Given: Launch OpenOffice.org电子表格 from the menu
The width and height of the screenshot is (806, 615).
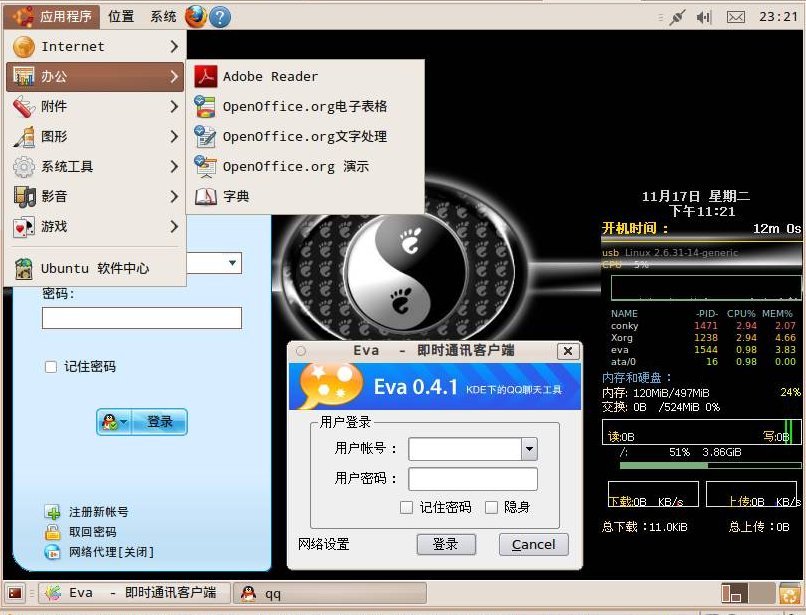Looking at the screenshot, I should [x=305, y=106].
